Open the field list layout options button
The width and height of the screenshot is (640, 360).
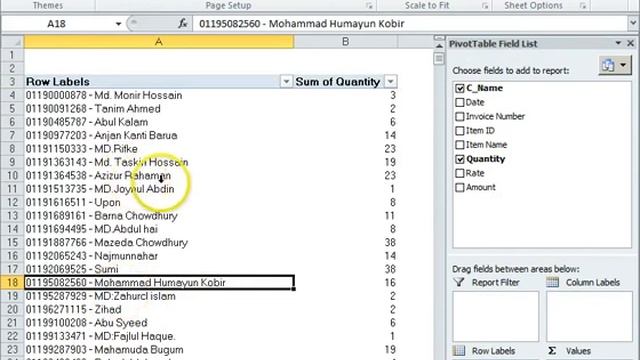point(615,65)
